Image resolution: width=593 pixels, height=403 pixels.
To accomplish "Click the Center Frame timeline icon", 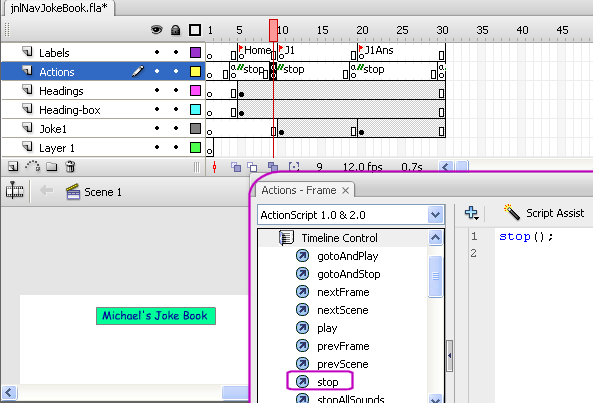I will click(x=214, y=167).
